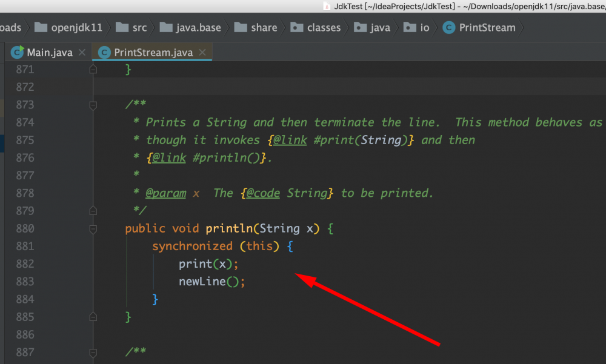Collapse fold marker at line 871
Screen dimensions: 606x364
pos(93,70)
